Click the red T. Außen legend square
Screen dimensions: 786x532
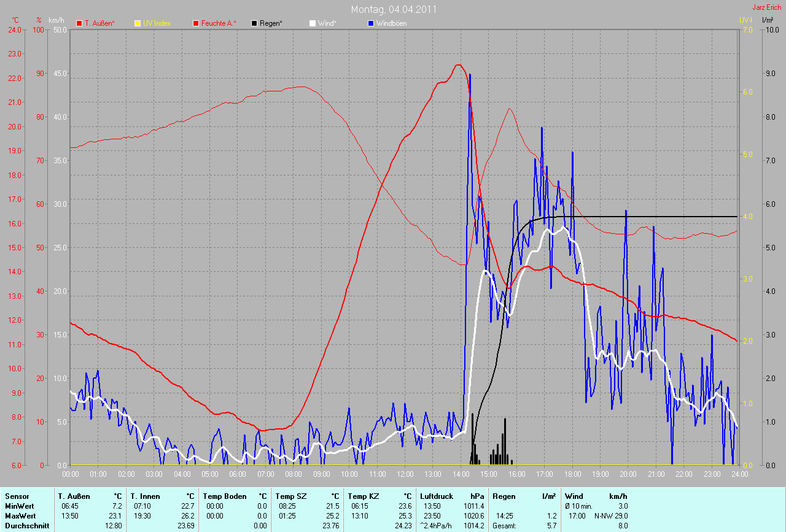coord(79,23)
